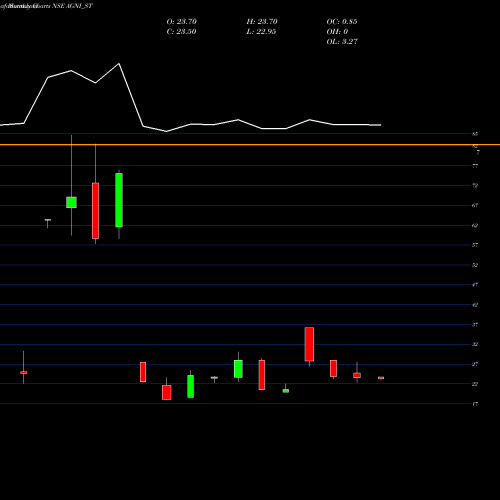Click the OL: 3.27 reading
Image resolution: width=500 pixels, height=500 pixels.
point(342,42)
